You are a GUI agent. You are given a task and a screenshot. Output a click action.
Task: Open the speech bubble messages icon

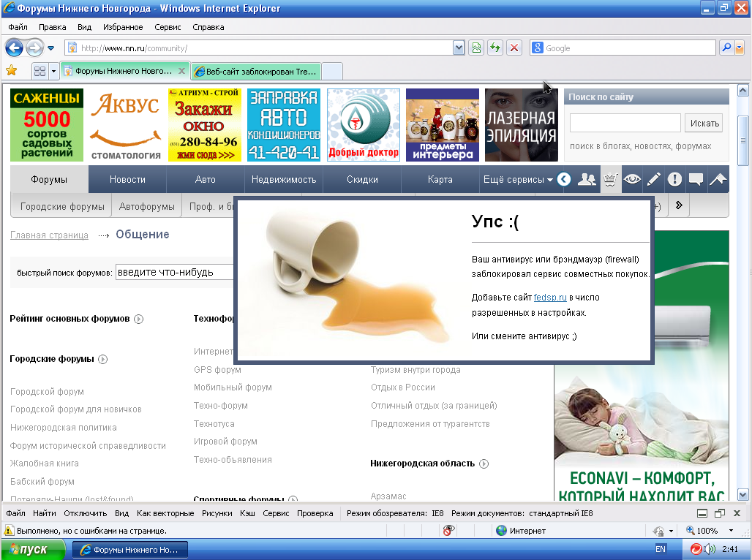pos(696,179)
